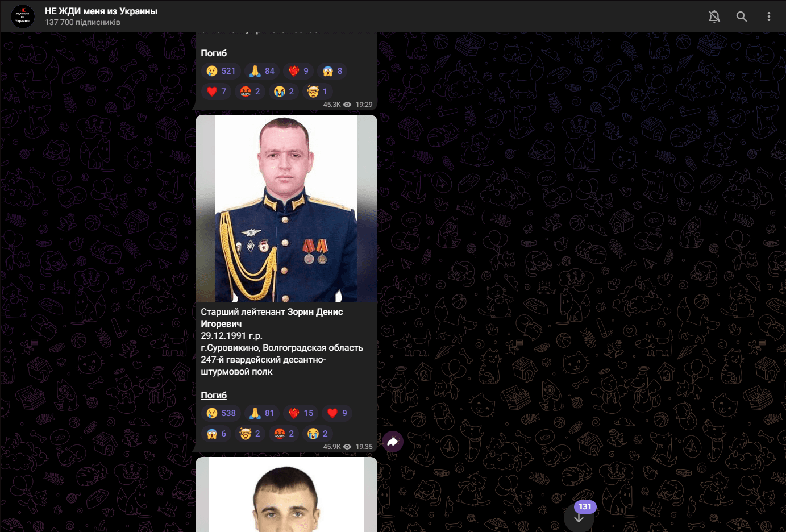The image size is (786, 532).
Task: Click the Погиб link in the upper post
Action: click(214, 53)
